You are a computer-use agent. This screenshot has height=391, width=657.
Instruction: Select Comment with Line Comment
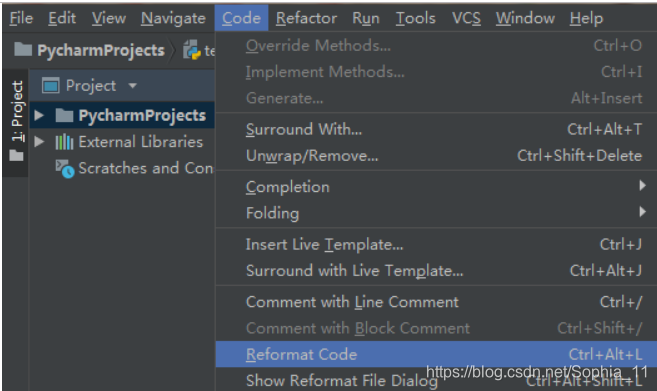(436, 302)
